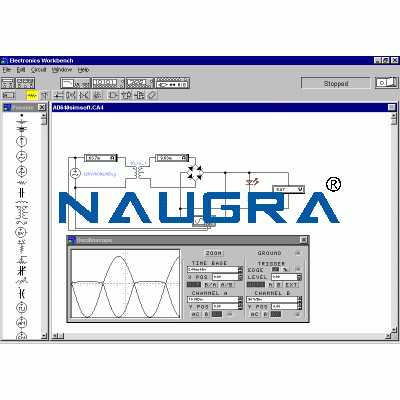This screenshot has width=400, height=400.
Task: Set trigger source to AUTO
Action: pyautogui.click(x=256, y=285)
